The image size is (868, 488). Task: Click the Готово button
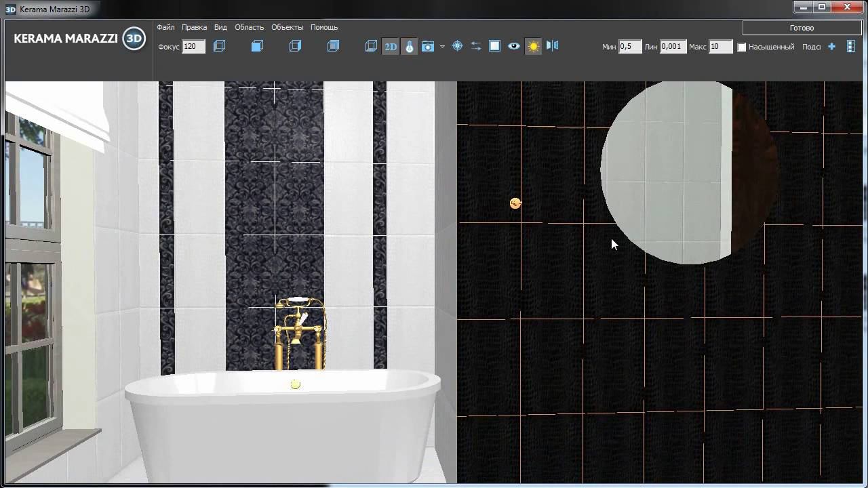tap(802, 28)
